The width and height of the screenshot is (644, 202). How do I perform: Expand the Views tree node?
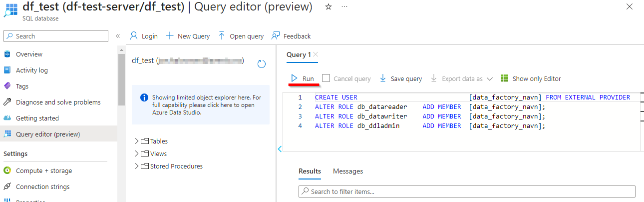137,153
